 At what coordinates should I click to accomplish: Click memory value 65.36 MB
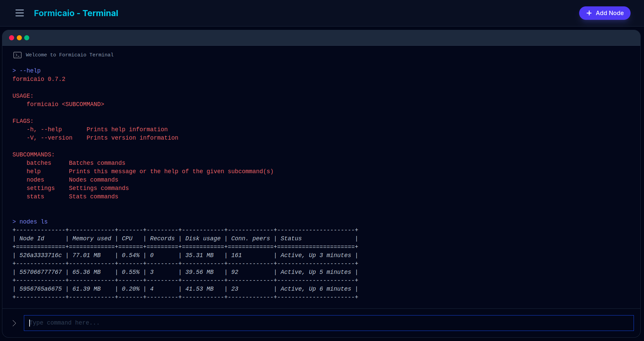pos(86,272)
